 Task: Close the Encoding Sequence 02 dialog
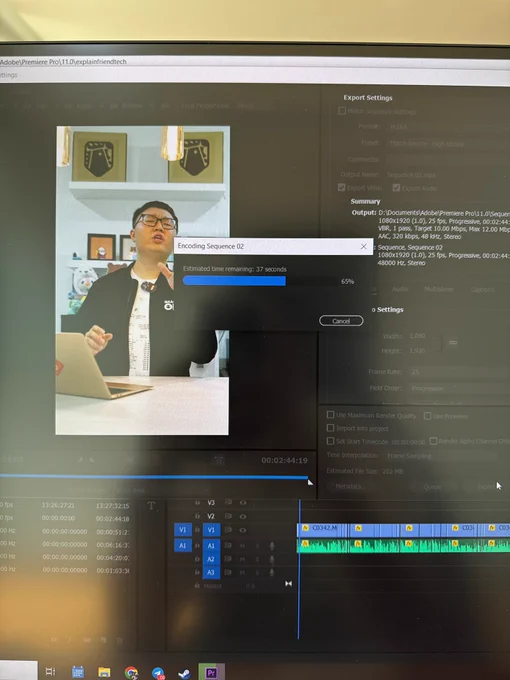click(x=363, y=246)
